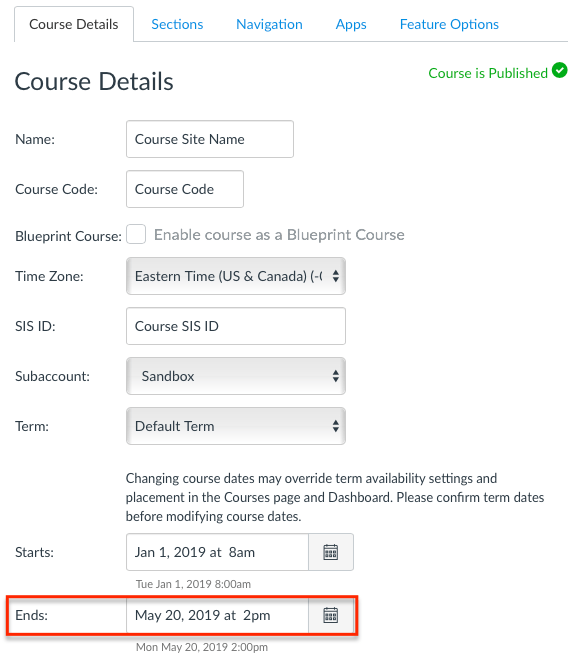Enable course as a Blueprint Course checkbox
The width and height of the screenshot is (575, 660).
(x=136, y=234)
